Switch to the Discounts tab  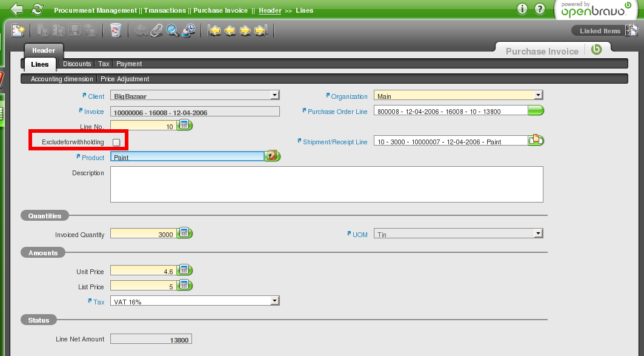(x=77, y=64)
